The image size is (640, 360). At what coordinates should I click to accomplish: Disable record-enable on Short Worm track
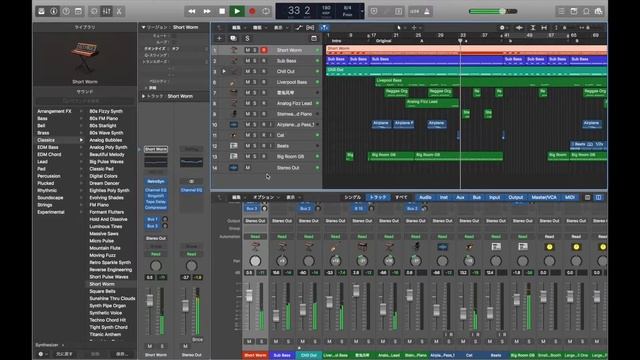pos(264,50)
